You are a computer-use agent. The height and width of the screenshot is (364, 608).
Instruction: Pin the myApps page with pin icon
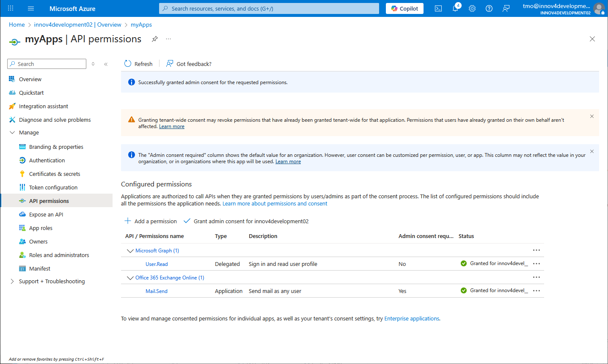(155, 39)
